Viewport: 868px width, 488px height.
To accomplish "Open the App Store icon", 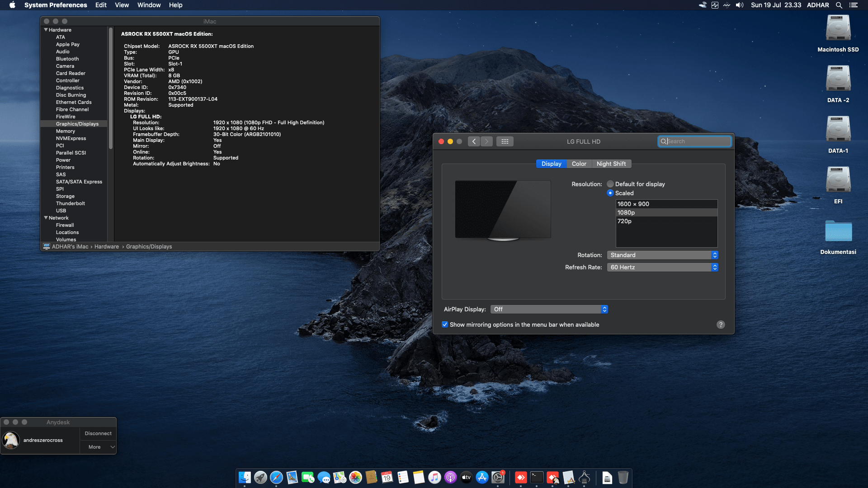I will click(x=482, y=478).
